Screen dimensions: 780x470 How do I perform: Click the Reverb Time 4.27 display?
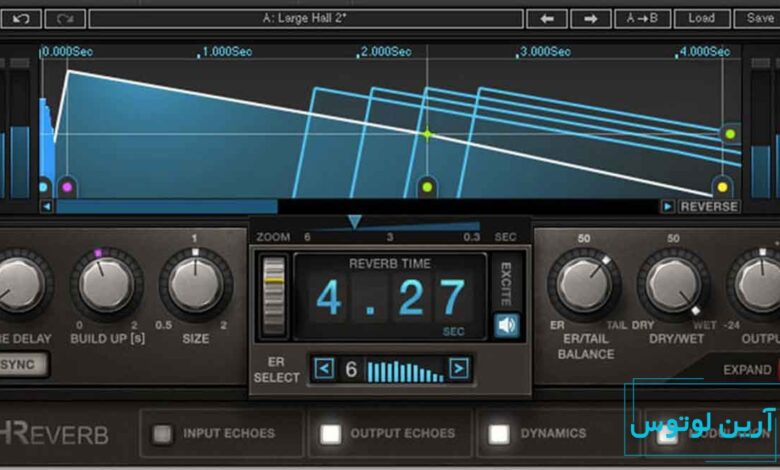(x=391, y=298)
